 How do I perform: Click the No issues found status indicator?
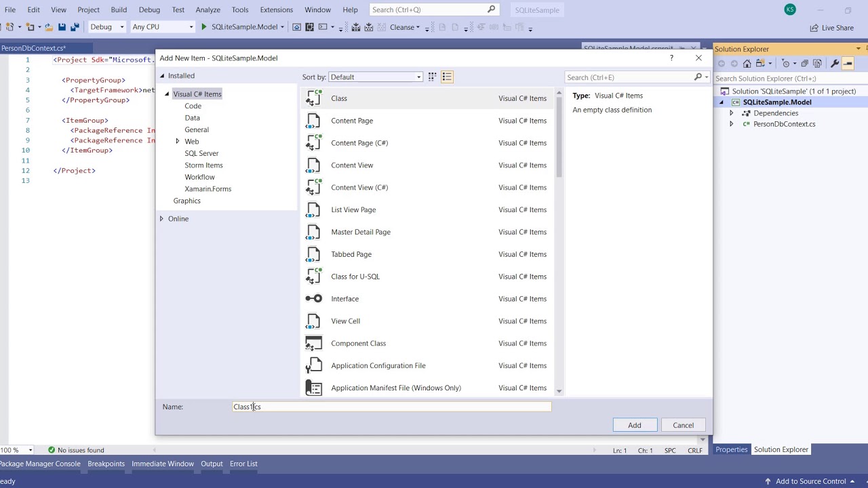[76, 450]
